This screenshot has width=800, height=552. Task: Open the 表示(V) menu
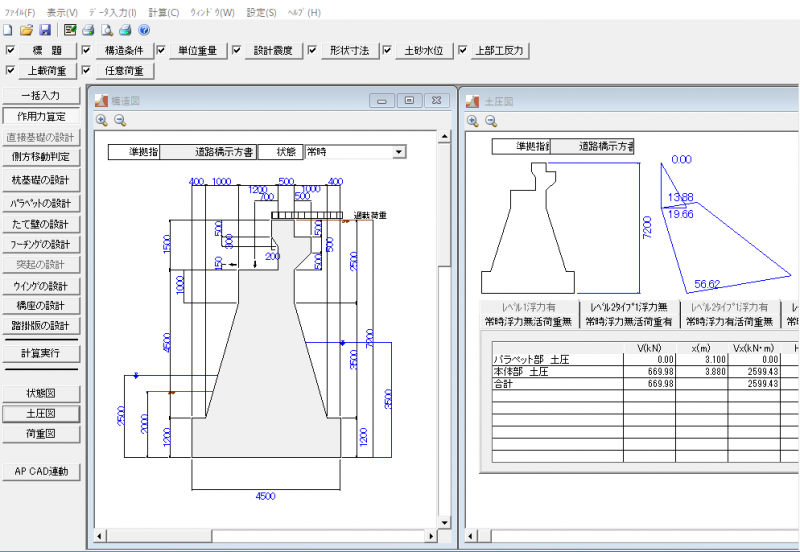click(x=62, y=12)
